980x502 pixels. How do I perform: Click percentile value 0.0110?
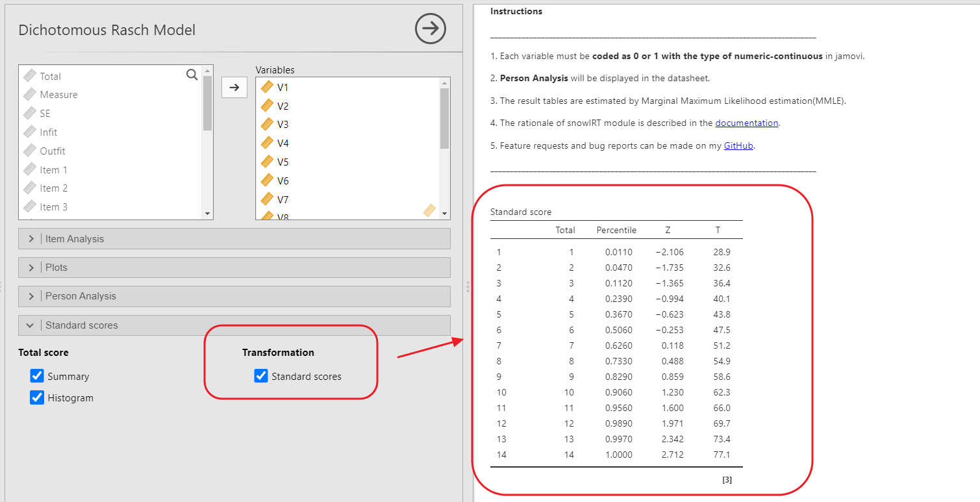(x=620, y=252)
